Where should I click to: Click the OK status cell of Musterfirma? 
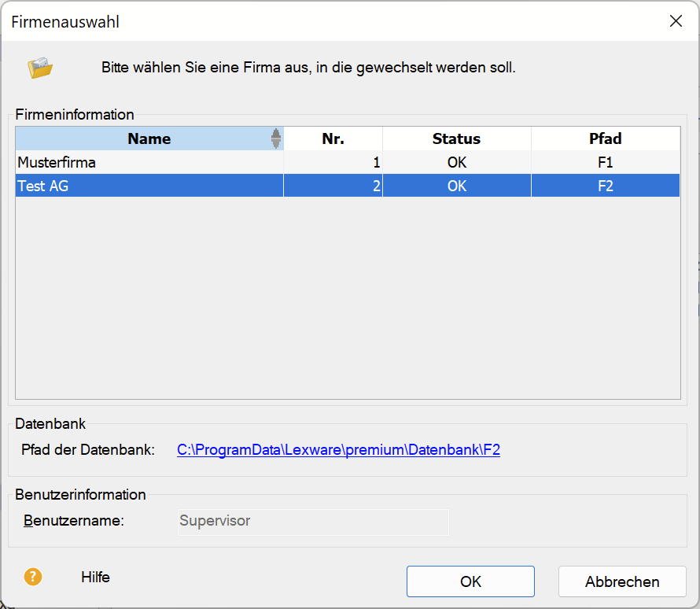click(x=456, y=162)
